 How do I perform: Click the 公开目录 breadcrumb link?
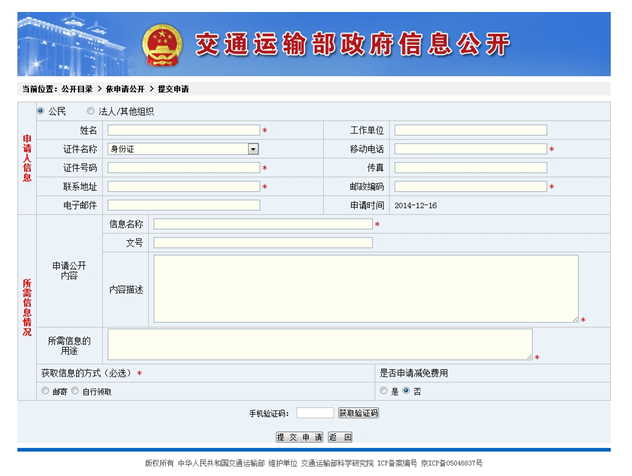point(77,89)
